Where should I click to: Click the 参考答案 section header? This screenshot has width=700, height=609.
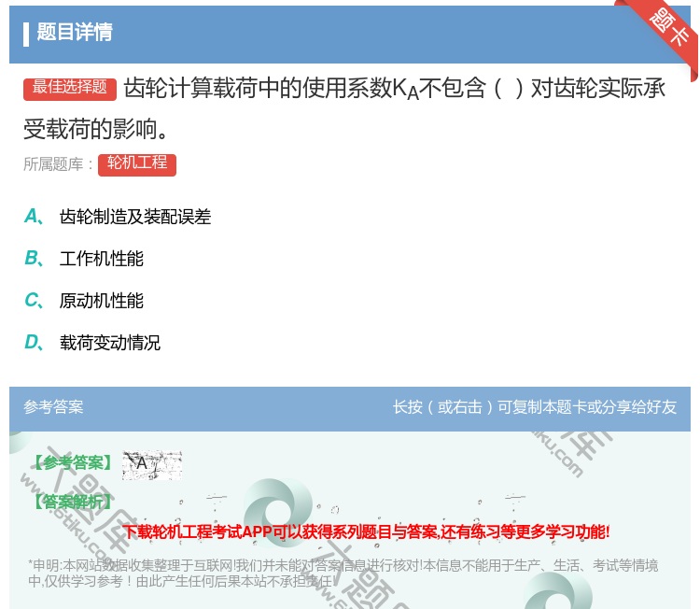(53, 407)
